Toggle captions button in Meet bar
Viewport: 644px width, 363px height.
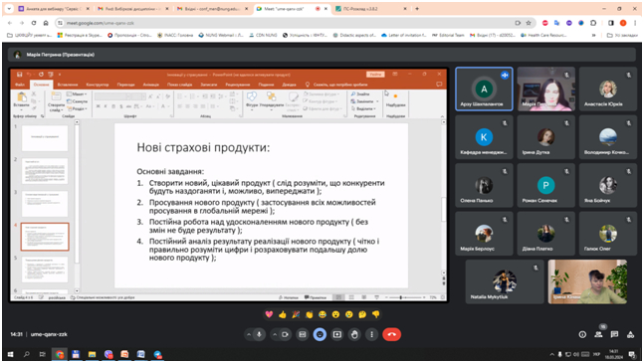(303, 335)
